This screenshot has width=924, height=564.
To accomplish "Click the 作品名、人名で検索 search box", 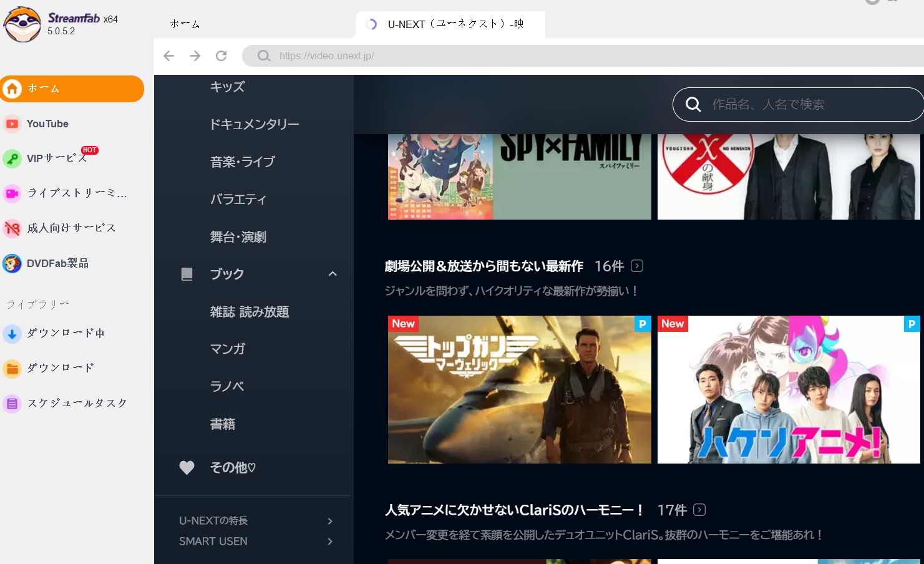I will [798, 104].
